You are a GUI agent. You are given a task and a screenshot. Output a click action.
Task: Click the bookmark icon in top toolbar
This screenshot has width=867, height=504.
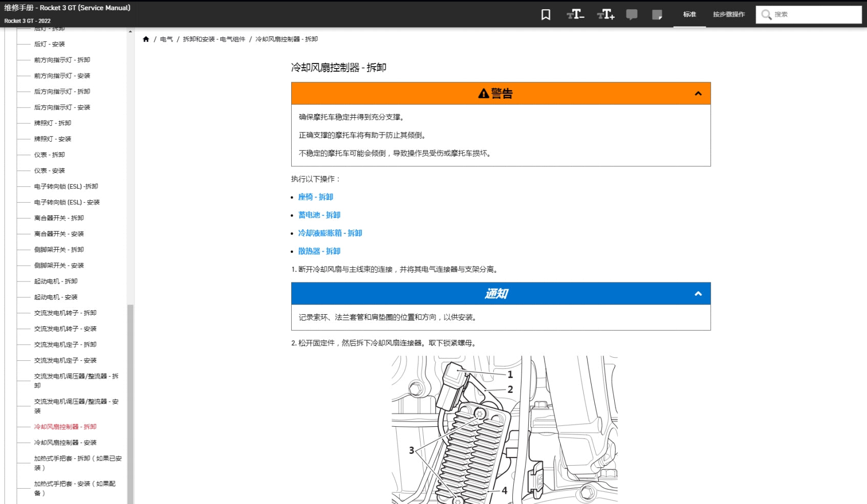(x=546, y=15)
